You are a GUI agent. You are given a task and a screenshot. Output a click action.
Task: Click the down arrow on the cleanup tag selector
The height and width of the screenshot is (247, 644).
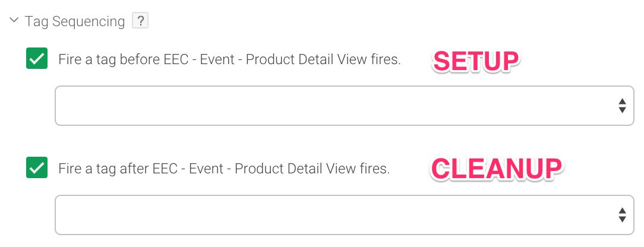[622, 219]
